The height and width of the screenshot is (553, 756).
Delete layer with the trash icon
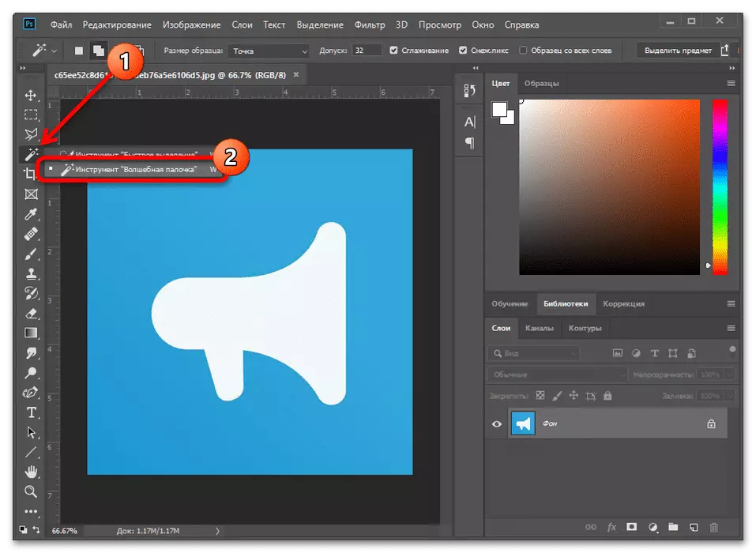click(x=714, y=527)
